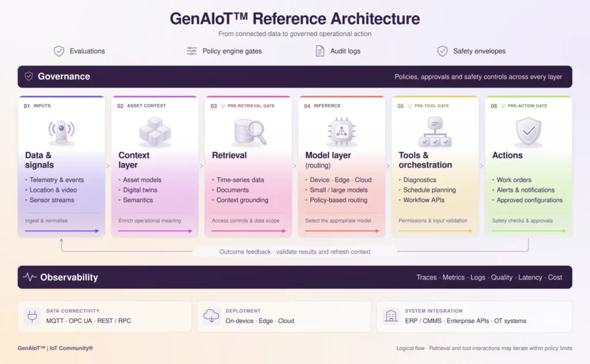Screen dimensions: 590x364
Task: Click the 'Enrich operational meaning' footer text
Action: [x=149, y=221]
